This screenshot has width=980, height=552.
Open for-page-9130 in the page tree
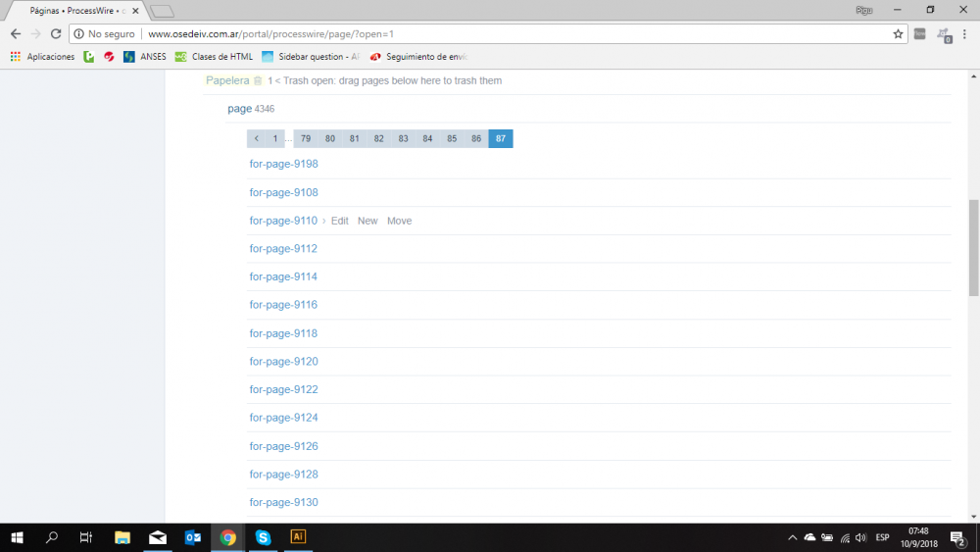(x=284, y=503)
